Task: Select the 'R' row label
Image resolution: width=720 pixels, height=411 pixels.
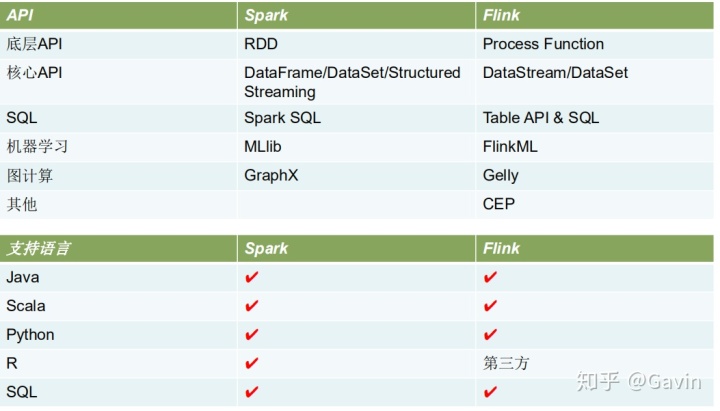Action: pyautogui.click(x=12, y=363)
